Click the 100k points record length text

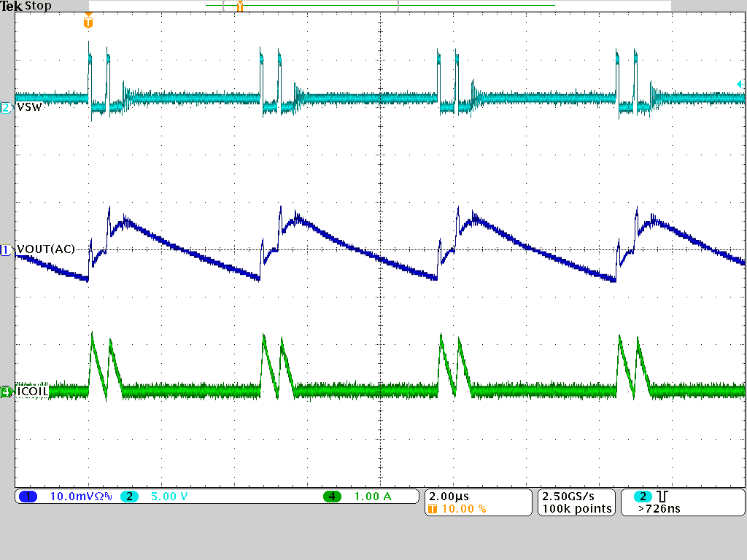(x=576, y=509)
